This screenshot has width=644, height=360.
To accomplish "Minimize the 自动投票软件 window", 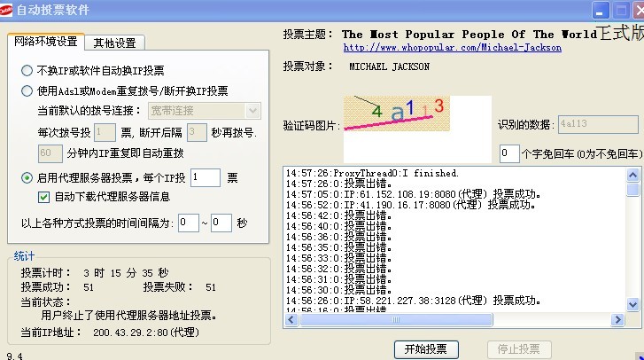I will pyautogui.click(x=601, y=12).
